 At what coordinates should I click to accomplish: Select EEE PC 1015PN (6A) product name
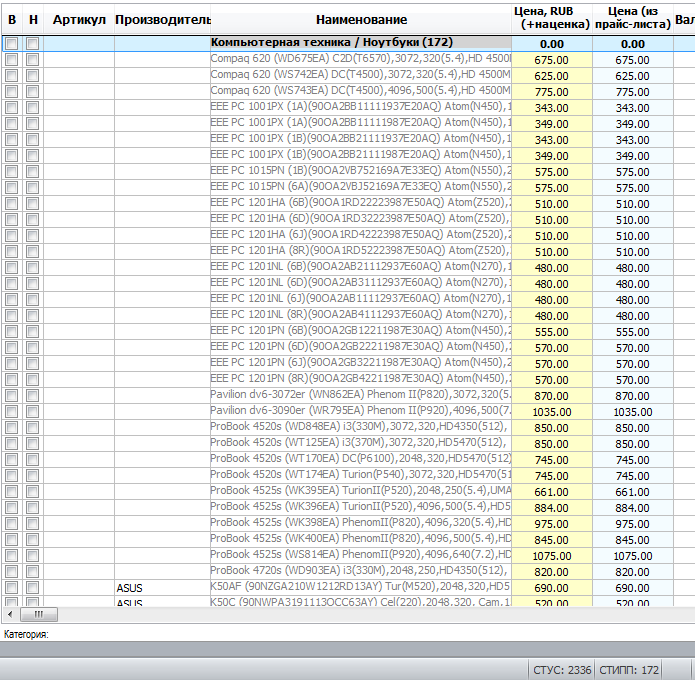point(360,187)
